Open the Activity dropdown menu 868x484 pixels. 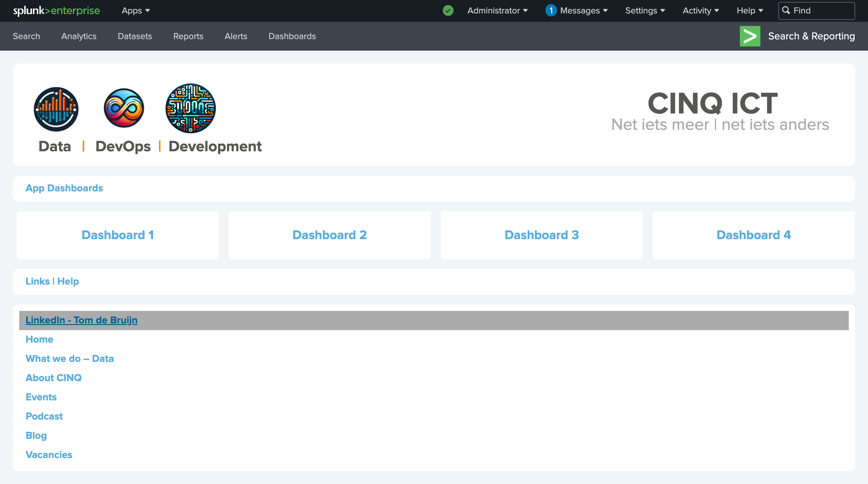pos(700,11)
